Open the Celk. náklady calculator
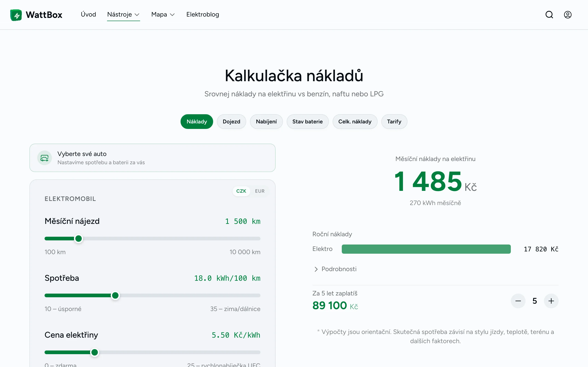This screenshot has height=367, width=588. (x=355, y=122)
